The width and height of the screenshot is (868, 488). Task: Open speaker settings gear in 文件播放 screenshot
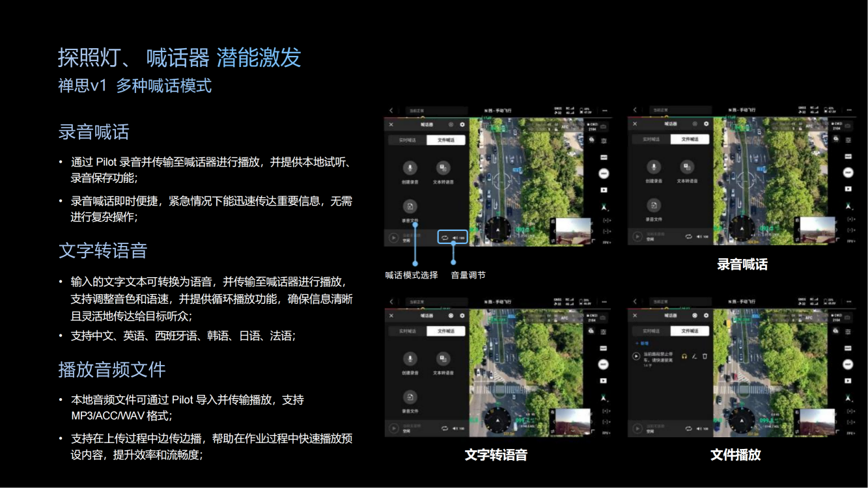click(706, 315)
